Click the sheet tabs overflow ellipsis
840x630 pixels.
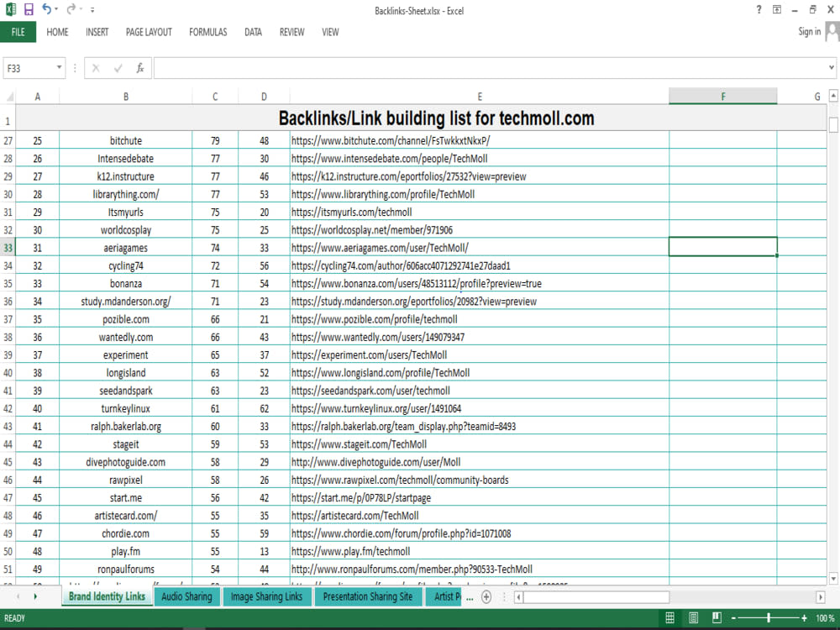470,598
